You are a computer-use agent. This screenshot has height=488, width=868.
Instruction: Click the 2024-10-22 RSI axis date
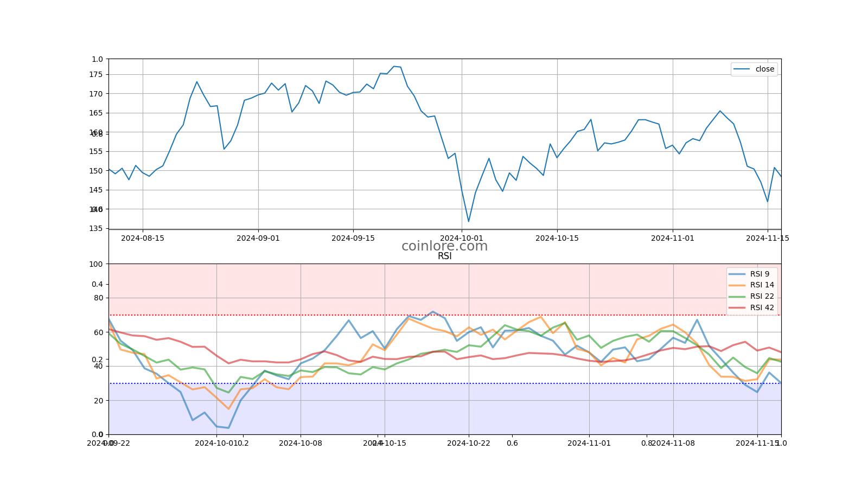pos(469,443)
